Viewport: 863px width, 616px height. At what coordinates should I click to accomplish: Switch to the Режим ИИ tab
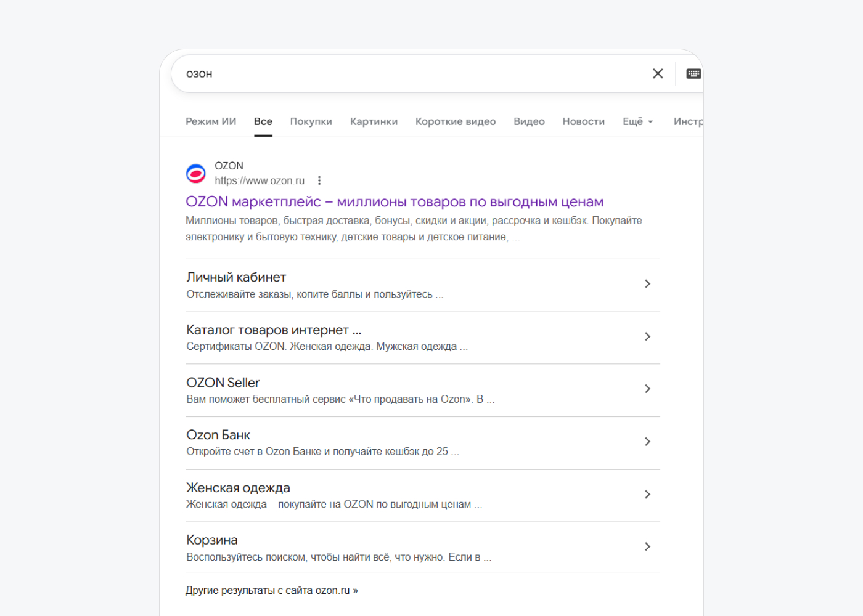[211, 121]
